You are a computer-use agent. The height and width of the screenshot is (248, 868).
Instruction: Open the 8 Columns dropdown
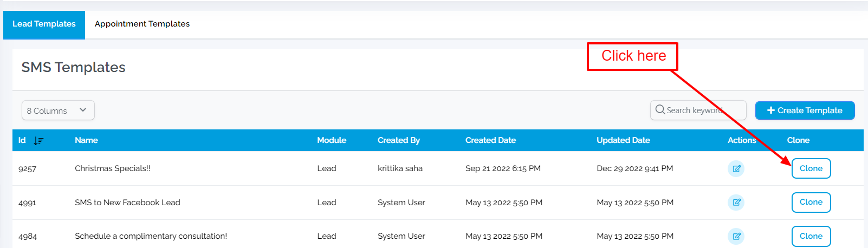pos(58,110)
